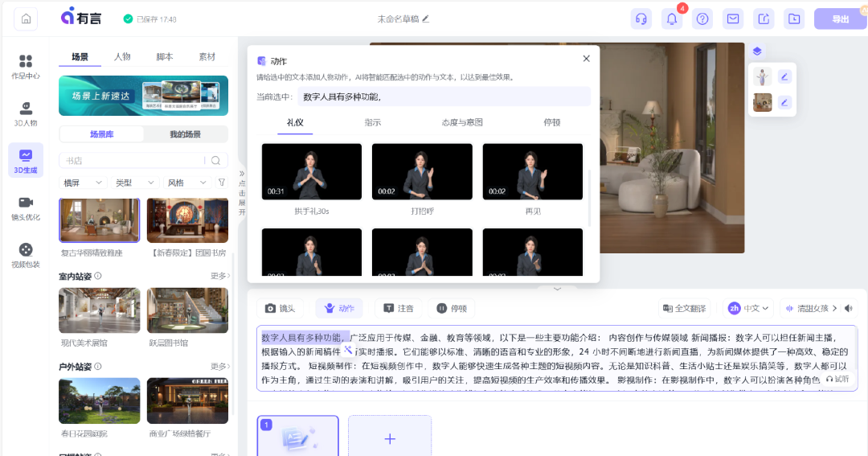
Task: Open the 风格 dropdown
Action: [186, 183]
